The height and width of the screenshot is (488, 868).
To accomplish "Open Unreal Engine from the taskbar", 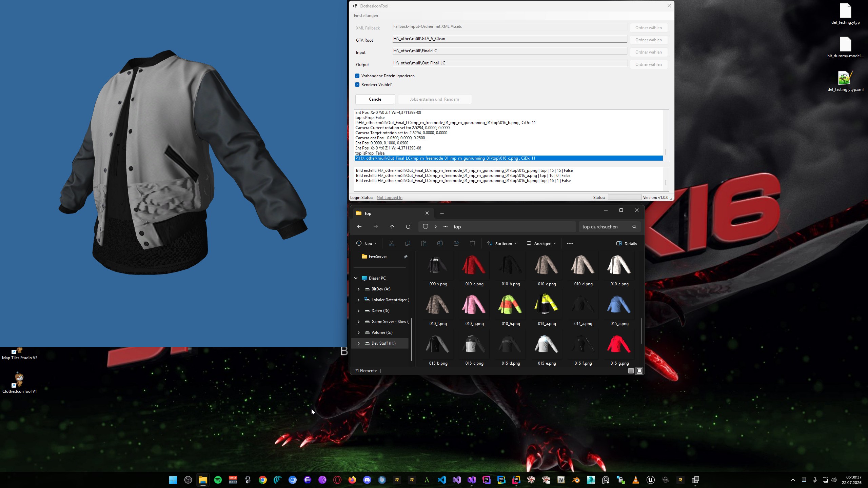I will pyautogui.click(x=651, y=480).
